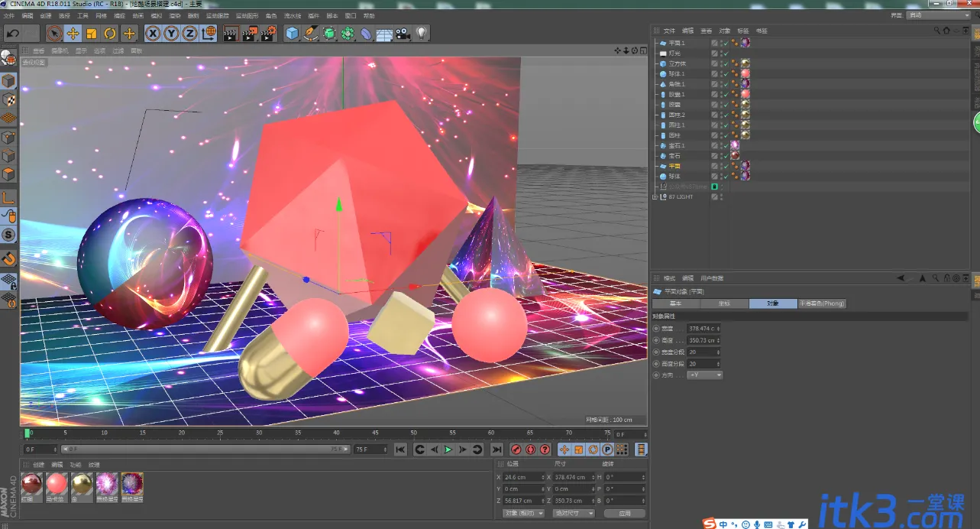Jump to the end of the animation

tap(496, 449)
